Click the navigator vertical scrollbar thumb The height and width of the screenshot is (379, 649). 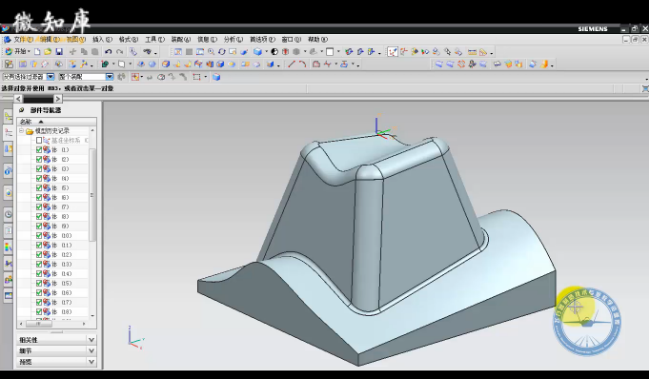pos(92,194)
